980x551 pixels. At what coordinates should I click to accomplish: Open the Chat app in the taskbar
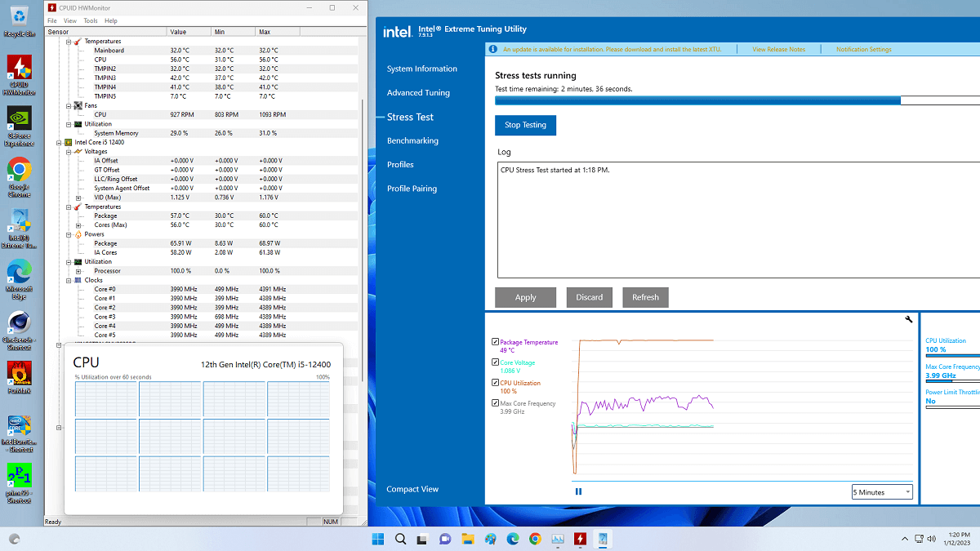(x=446, y=539)
